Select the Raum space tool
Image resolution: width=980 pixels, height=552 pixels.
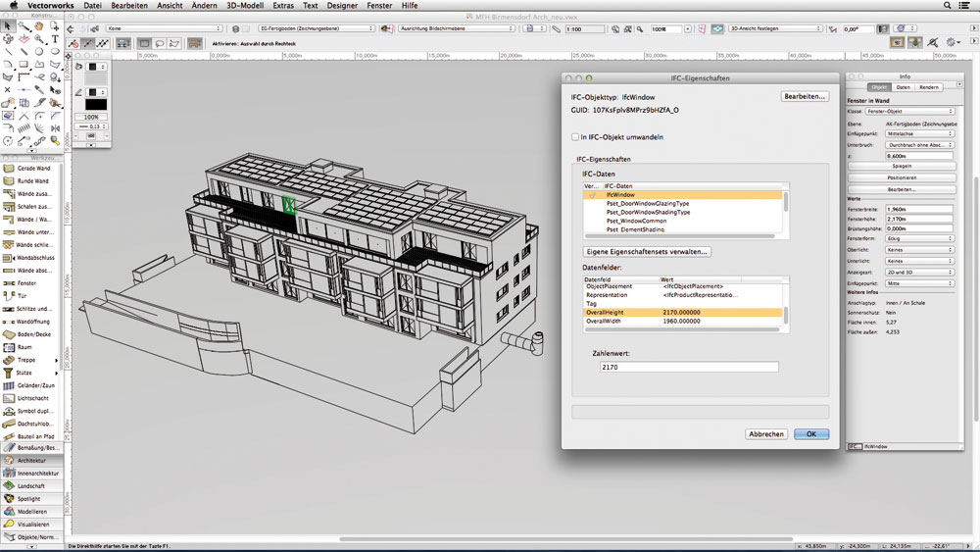25,347
